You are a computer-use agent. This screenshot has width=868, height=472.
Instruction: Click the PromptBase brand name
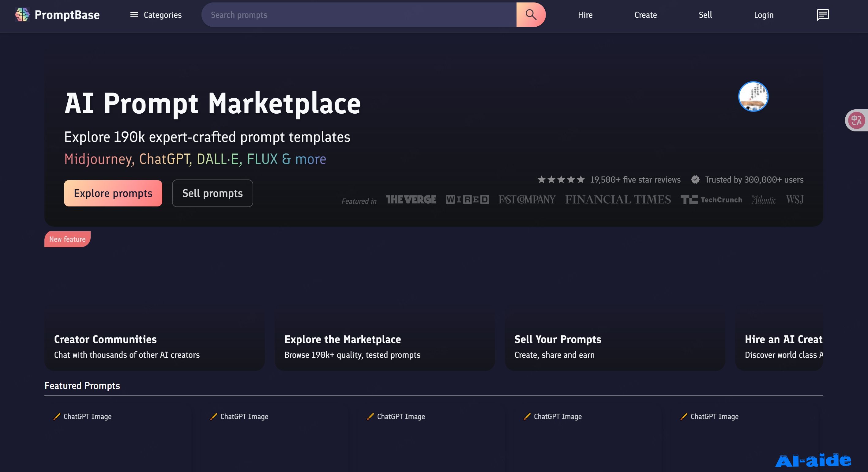tap(67, 15)
